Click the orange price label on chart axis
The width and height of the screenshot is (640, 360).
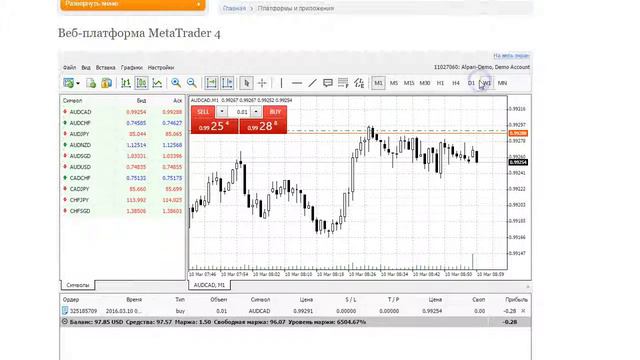[518, 133]
